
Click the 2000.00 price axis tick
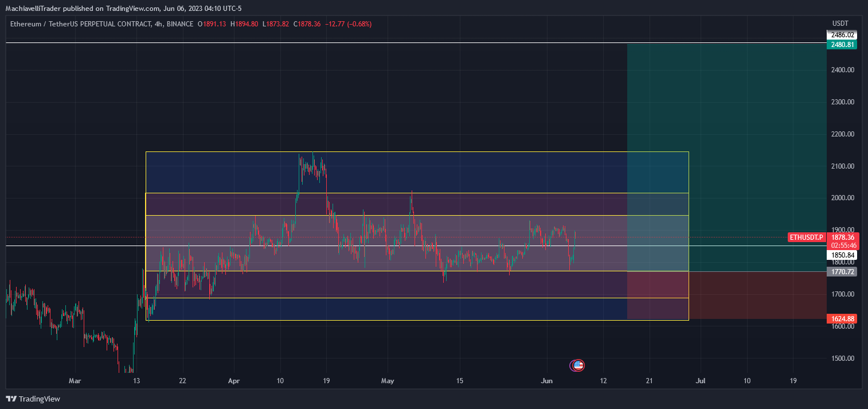tap(843, 198)
